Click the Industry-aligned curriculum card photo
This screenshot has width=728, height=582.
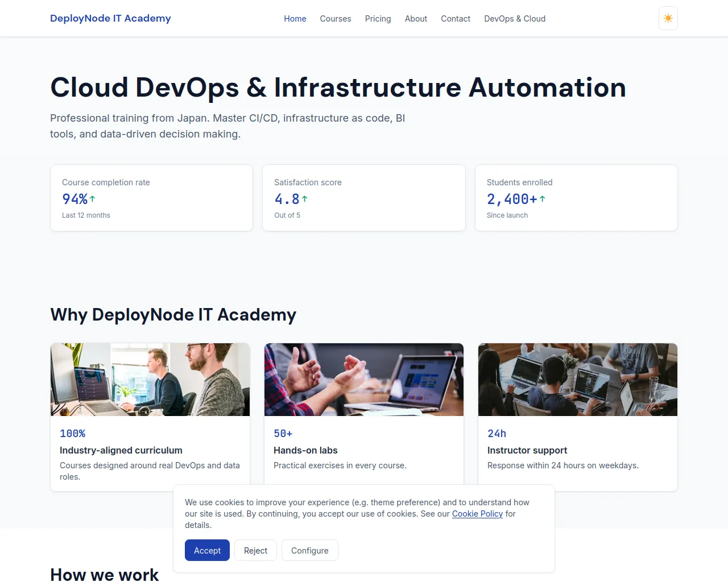point(150,380)
